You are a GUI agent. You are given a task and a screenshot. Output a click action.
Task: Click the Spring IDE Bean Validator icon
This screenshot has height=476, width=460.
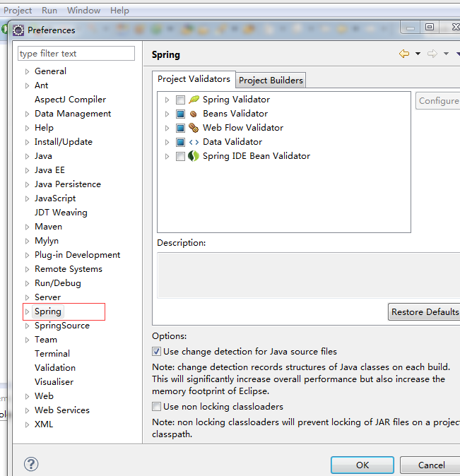pyautogui.click(x=193, y=156)
